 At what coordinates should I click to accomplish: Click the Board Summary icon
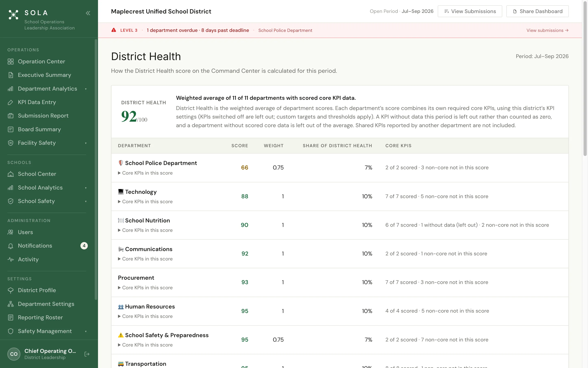10,129
